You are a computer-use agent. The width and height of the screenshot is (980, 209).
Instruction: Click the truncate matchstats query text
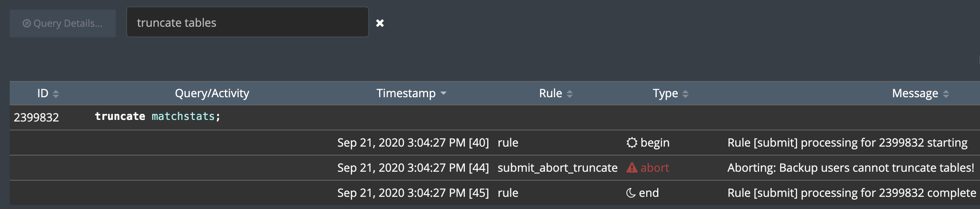[x=157, y=117]
